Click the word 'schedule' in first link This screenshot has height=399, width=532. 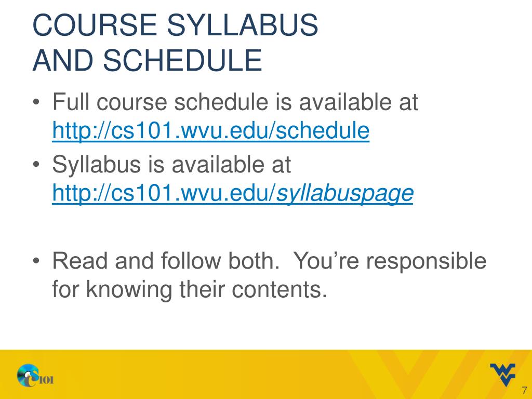point(323,130)
